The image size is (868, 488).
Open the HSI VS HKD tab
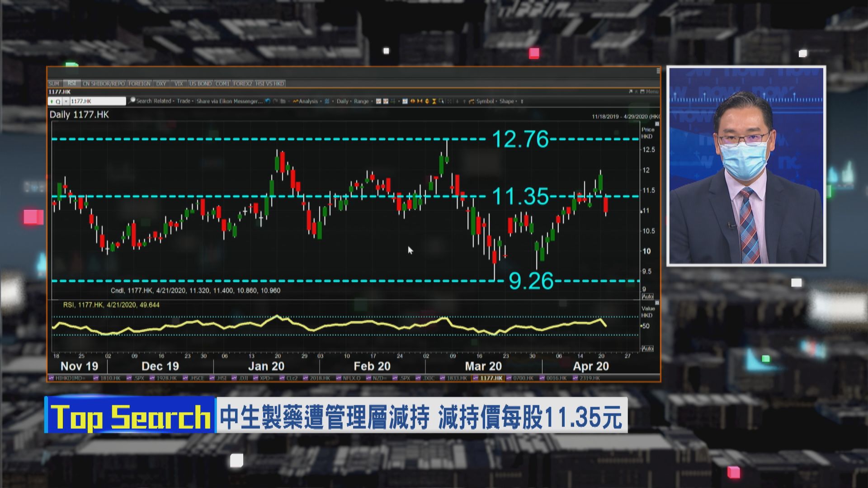click(x=270, y=83)
